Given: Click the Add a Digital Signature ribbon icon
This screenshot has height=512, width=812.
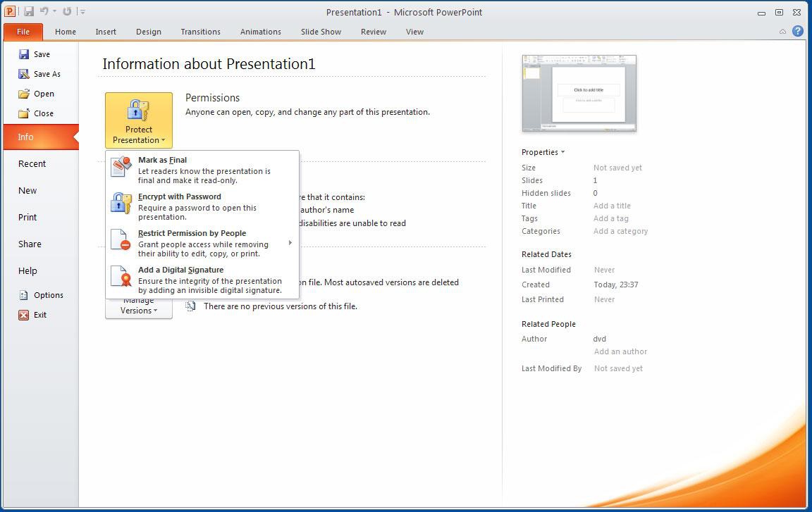Looking at the screenshot, I should tap(121, 276).
